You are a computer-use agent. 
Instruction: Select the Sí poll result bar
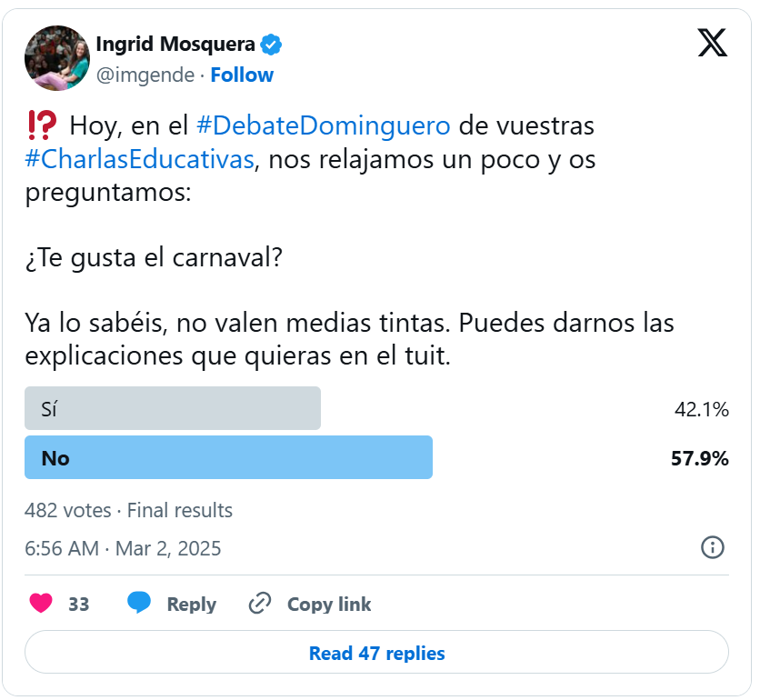coord(173,408)
